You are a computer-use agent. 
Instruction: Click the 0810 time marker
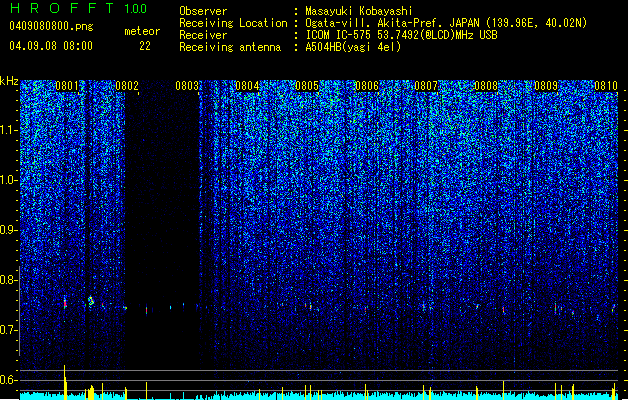(606, 86)
